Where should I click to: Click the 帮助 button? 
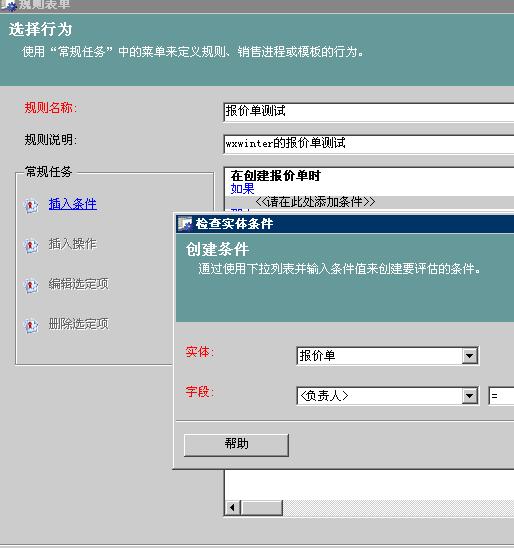236,445
